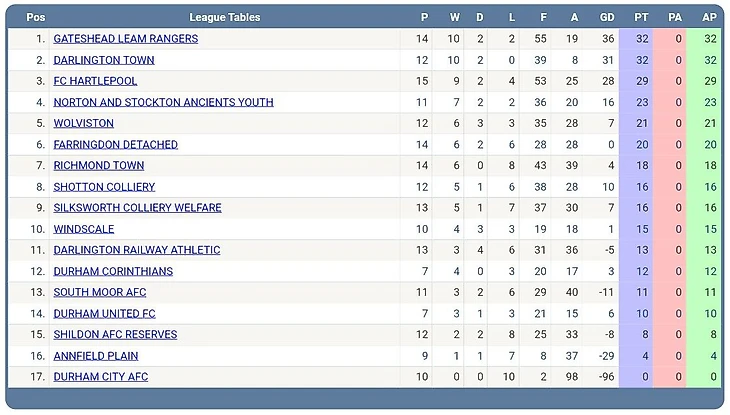730x415 pixels.
Task: Click the Durham City AFC link
Action: point(100,376)
